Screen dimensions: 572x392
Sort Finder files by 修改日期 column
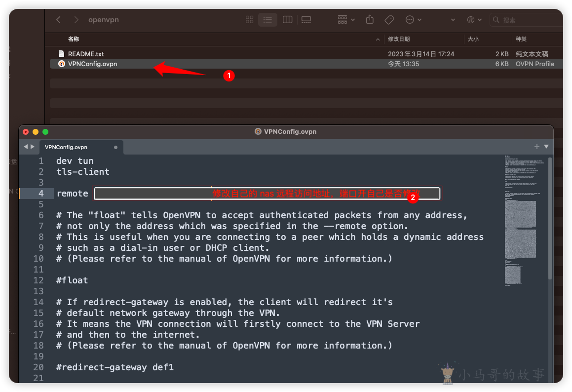point(399,39)
